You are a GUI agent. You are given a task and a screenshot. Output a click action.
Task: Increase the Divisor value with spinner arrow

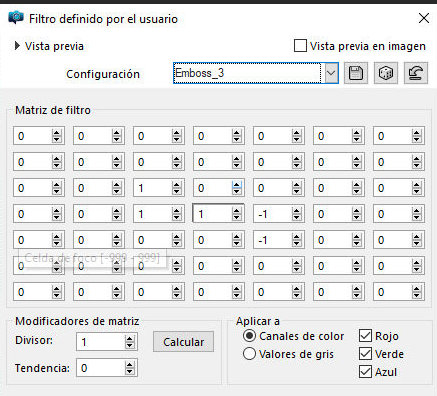pyautogui.click(x=130, y=338)
